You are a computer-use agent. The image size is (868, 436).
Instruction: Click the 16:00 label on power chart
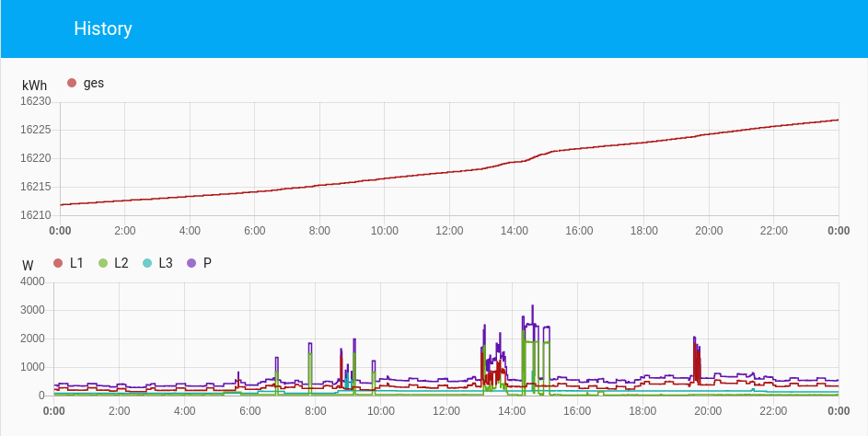click(x=577, y=411)
